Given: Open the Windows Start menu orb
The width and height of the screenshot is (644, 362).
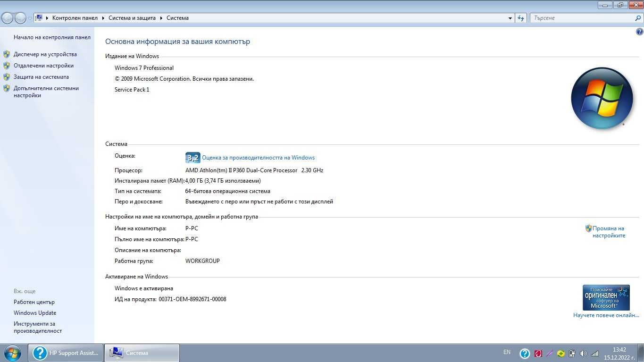Looking at the screenshot, I should pos(12,353).
